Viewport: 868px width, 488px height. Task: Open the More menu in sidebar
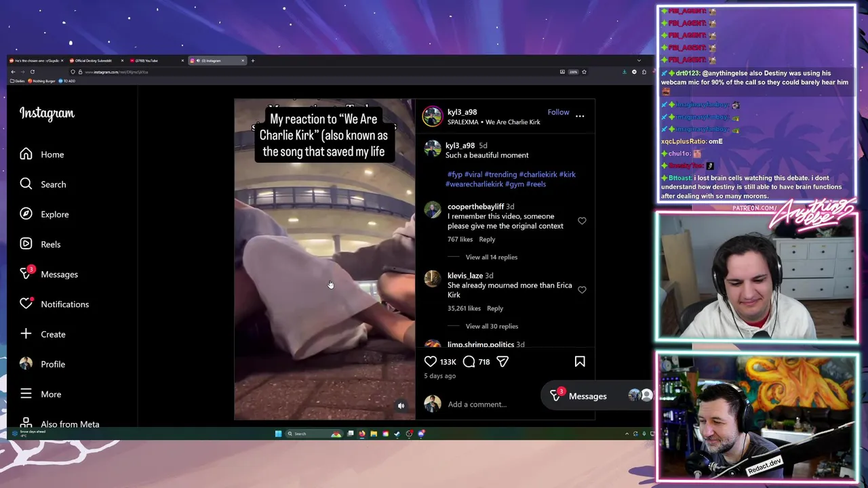point(40,394)
